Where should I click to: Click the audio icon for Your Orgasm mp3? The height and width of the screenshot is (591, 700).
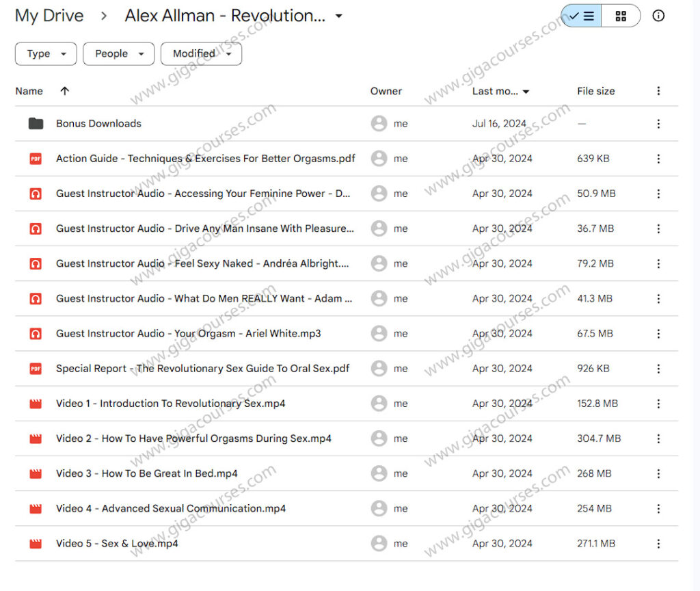click(x=36, y=334)
